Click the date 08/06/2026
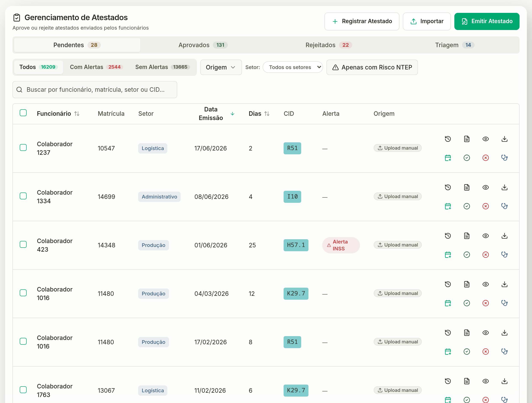This screenshot has height=403, width=532. 211,197
